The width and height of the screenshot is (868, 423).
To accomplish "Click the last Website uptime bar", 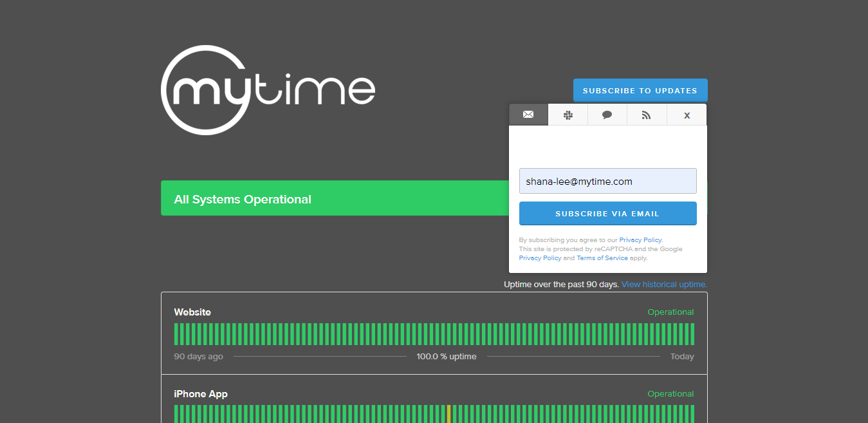I will pos(692,334).
